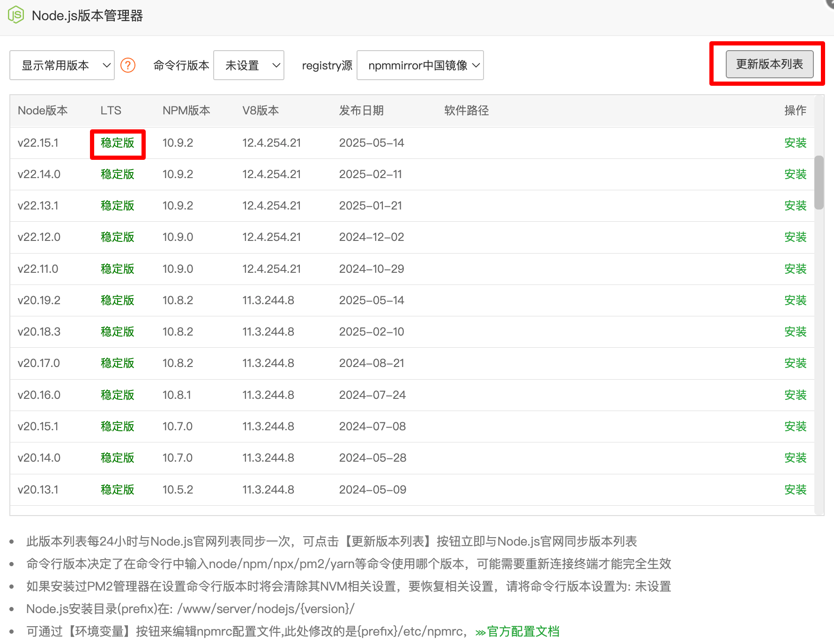Viewport: 834px width, 644px height.
Task: Click the 更新版本列表 button
Action: coord(770,64)
